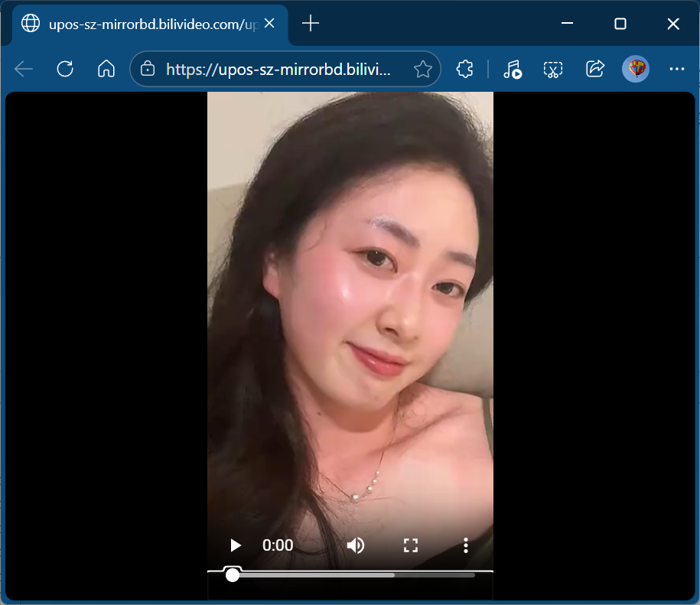Screen dimensions: 700x605
Task: Expand the browser settings and more menu
Action: (676, 70)
